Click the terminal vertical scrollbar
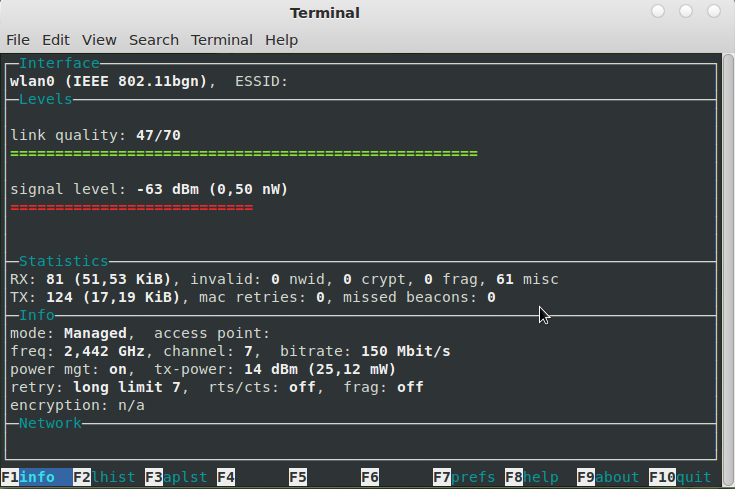Viewport: 735px width, 489px height. coord(728,270)
